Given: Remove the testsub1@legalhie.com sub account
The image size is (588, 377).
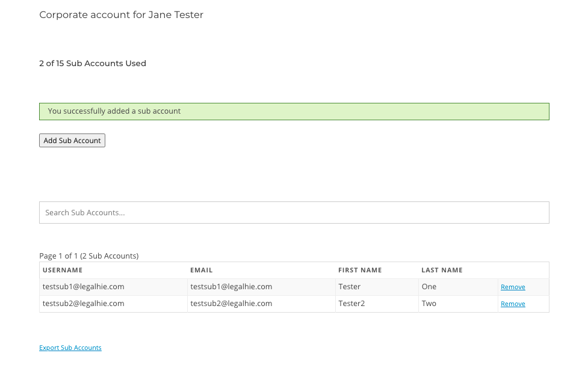Looking at the screenshot, I should (513, 287).
